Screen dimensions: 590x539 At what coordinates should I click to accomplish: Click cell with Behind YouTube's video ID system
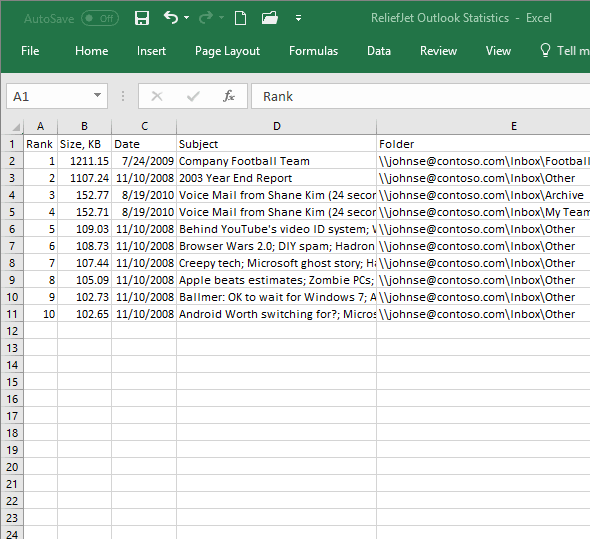tap(277, 229)
